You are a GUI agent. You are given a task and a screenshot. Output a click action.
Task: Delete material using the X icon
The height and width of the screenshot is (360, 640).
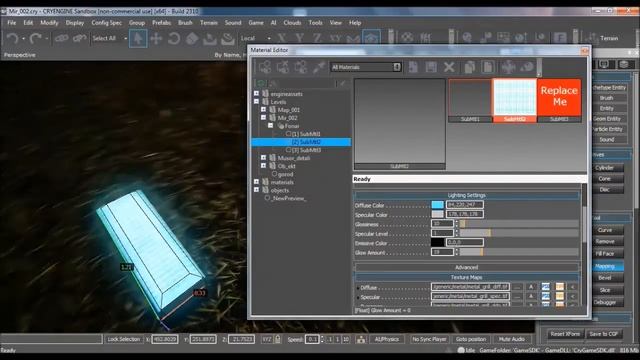449,67
